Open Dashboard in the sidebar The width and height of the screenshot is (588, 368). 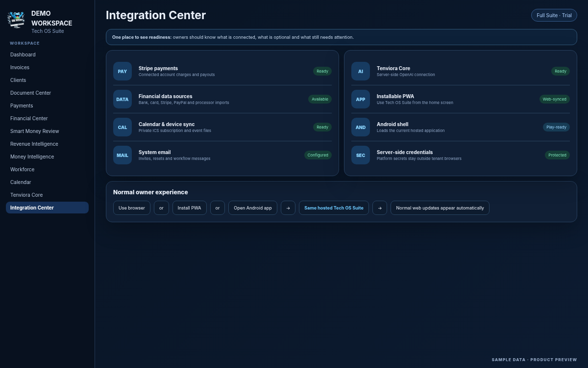point(47,54)
